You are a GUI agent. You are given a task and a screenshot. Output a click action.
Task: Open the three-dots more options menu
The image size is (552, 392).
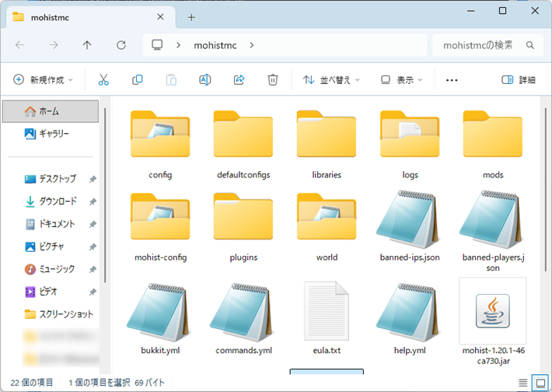point(452,80)
